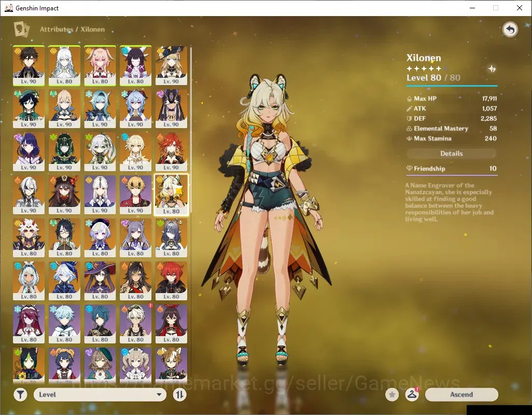Select Ningguang's purple-background portrait
This screenshot has height=415, width=532.
100,195
